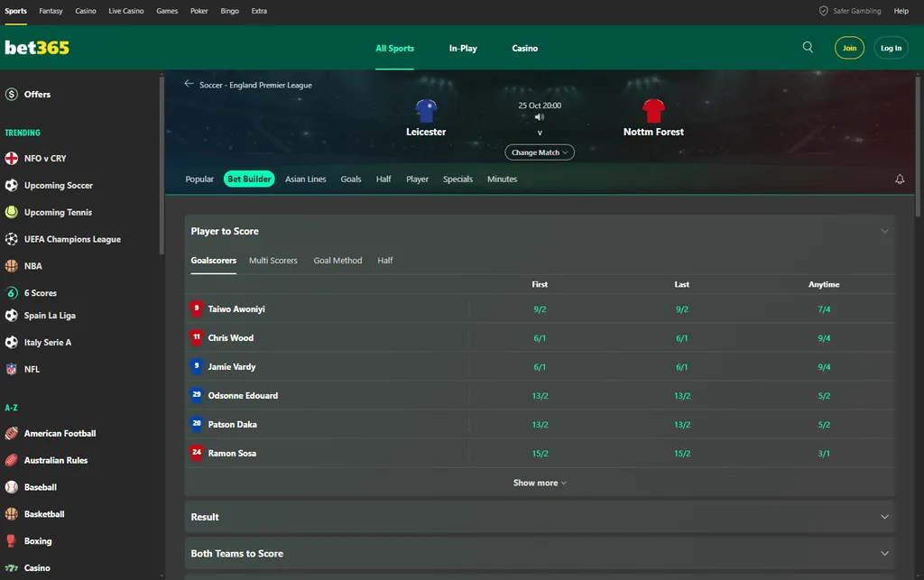The width and height of the screenshot is (924, 580).
Task: Open the Multi Scorers sub-tab
Action: click(x=273, y=261)
